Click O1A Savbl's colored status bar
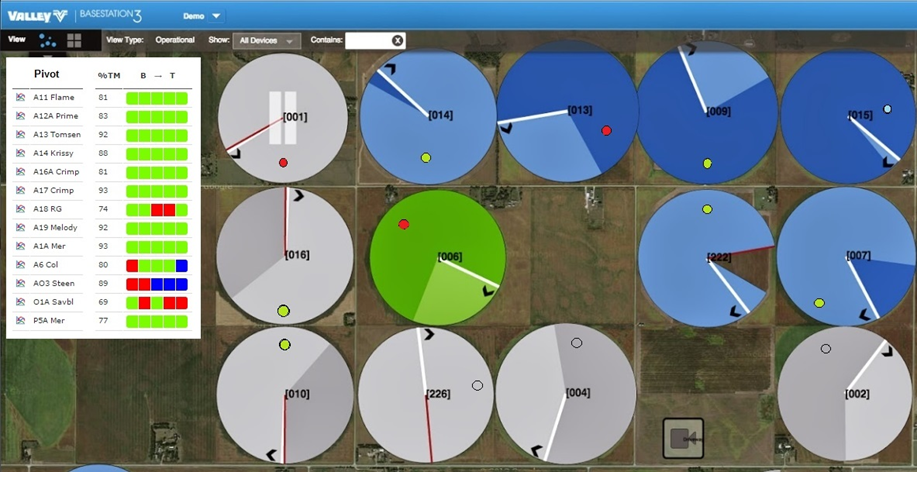 [157, 302]
